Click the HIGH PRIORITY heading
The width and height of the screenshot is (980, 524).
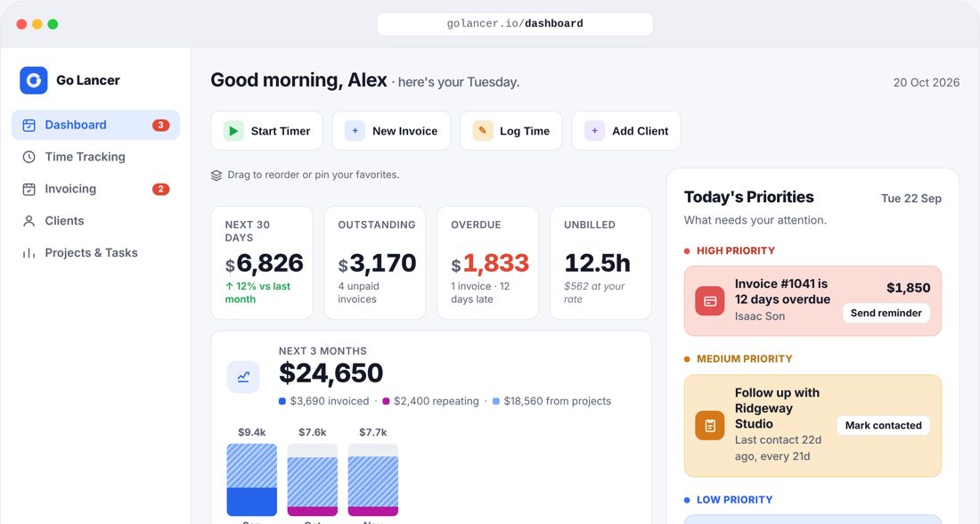736,250
